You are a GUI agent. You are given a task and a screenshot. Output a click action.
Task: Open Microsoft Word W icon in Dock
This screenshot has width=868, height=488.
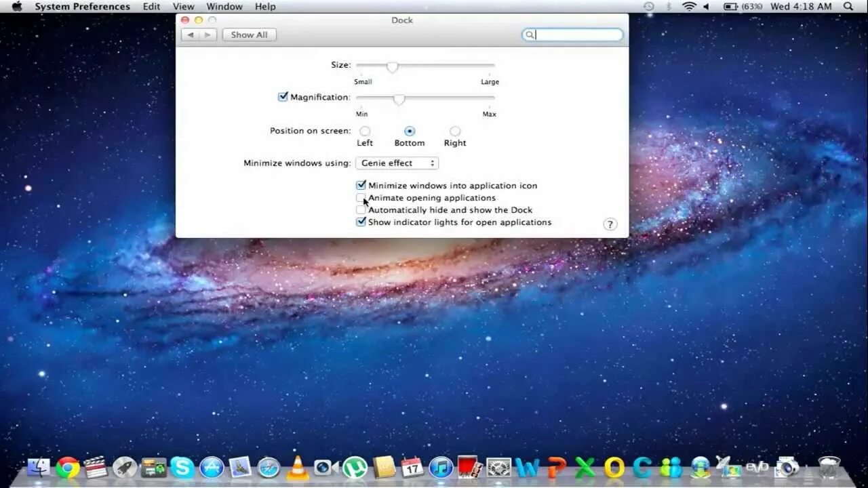tap(527, 468)
